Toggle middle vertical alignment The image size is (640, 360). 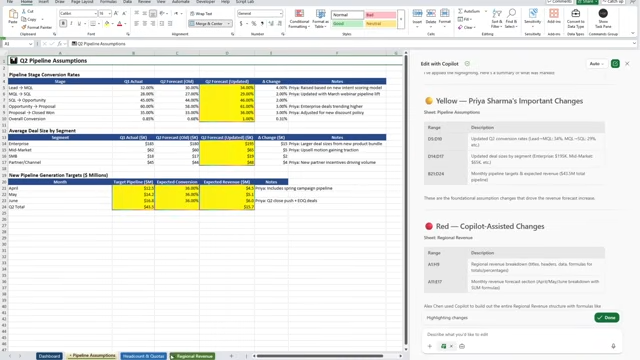point(144,13)
